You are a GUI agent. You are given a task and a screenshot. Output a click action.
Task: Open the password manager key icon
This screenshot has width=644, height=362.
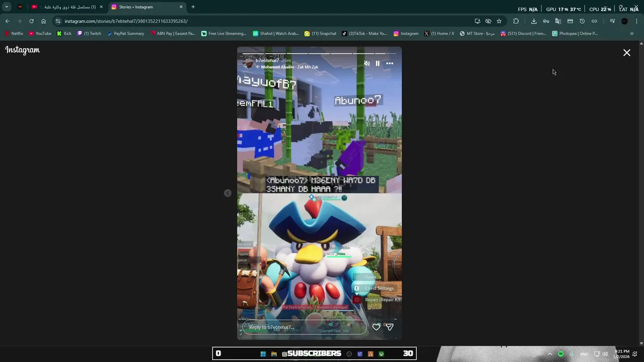(x=546, y=21)
